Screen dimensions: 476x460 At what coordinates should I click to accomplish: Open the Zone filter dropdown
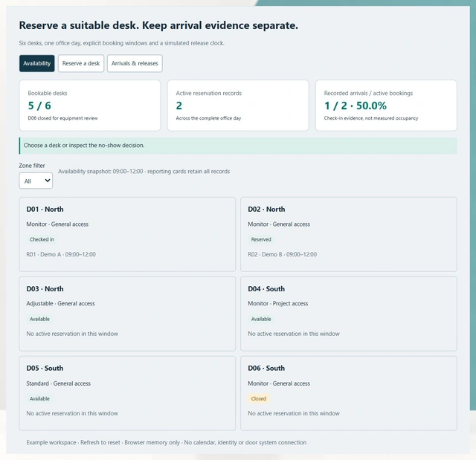click(x=36, y=181)
